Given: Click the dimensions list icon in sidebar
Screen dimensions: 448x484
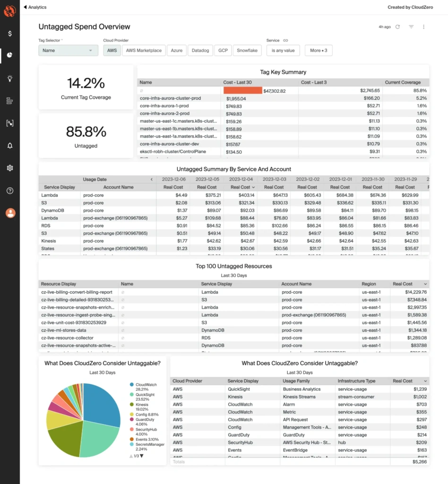Looking at the screenshot, I should [9, 100].
